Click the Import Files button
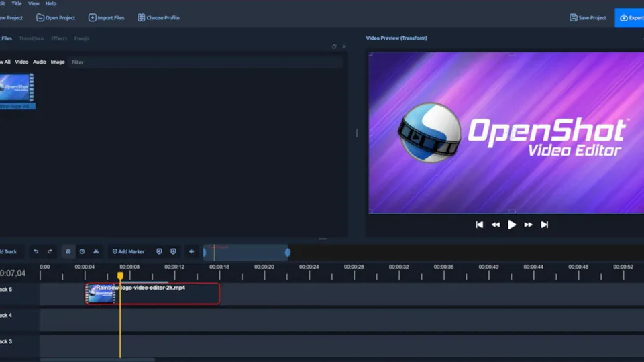Viewport: 644px width, 362px height. pyautogui.click(x=107, y=17)
